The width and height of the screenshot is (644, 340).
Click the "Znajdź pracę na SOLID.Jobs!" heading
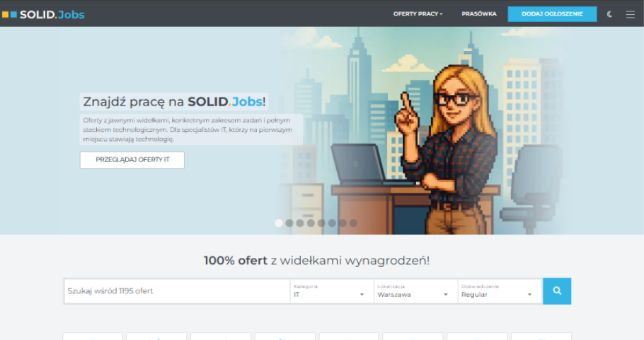point(174,101)
